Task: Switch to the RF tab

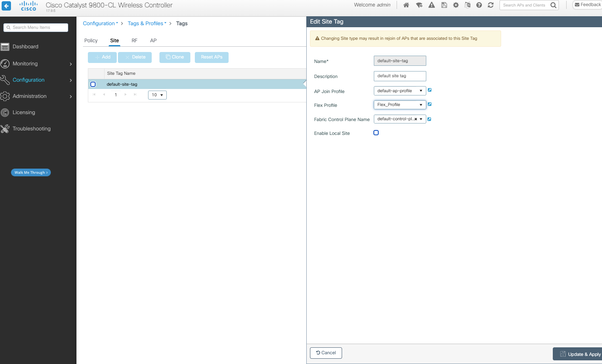Action: (x=134, y=41)
